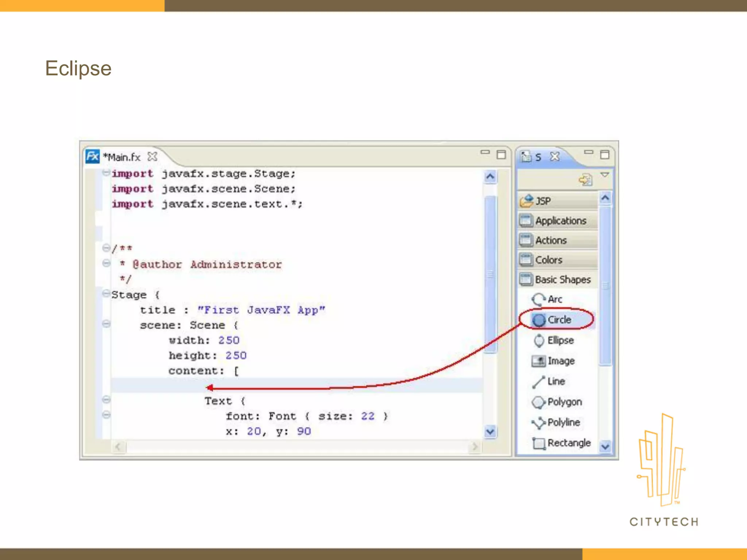Close the Snippets view tab

pyautogui.click(x=555, y=157)
